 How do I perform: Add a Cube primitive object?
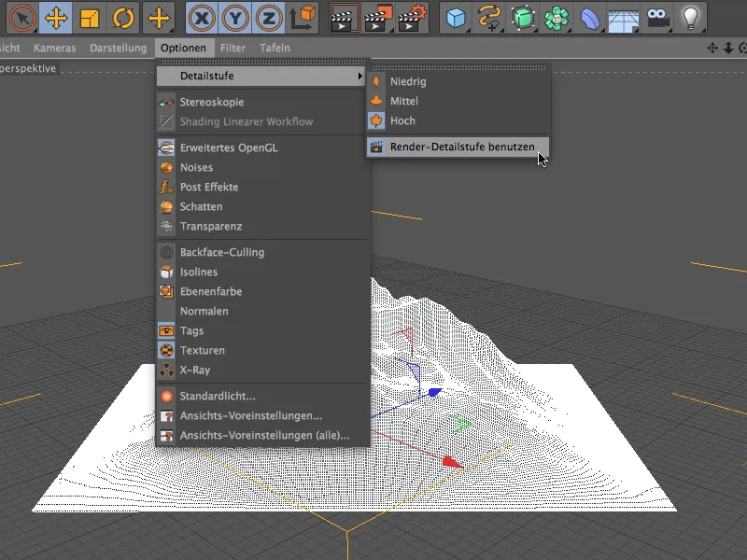[x=456, y=18]
